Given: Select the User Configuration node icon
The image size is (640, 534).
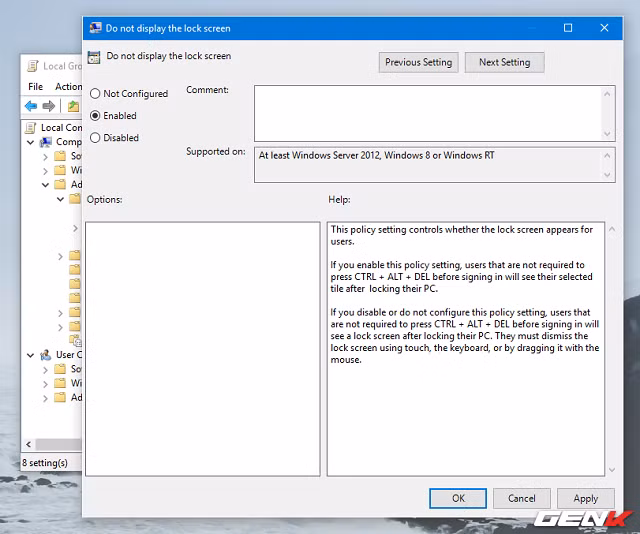Looking at the screenshot, I should (46, 355).
